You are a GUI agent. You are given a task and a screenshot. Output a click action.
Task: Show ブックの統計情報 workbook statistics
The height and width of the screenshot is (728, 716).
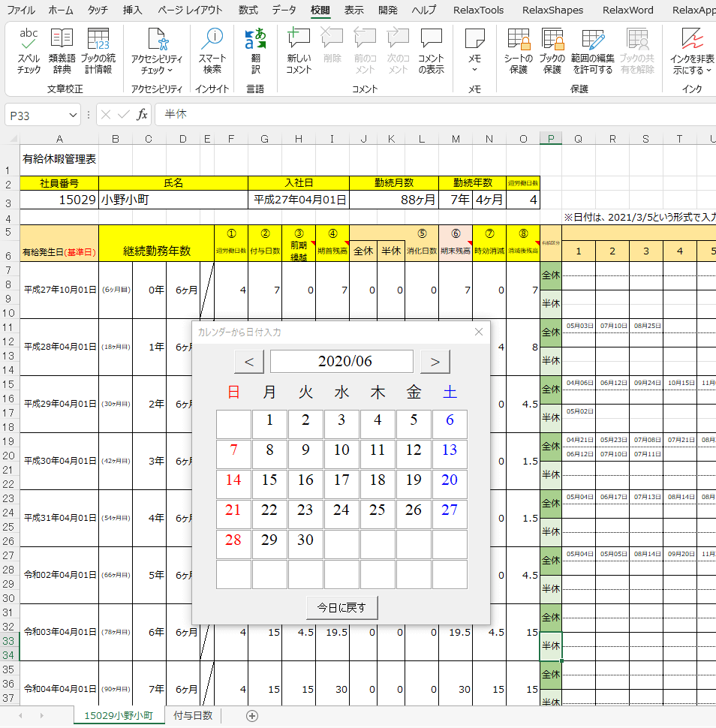pyautogui.click(x=98, y=50)
